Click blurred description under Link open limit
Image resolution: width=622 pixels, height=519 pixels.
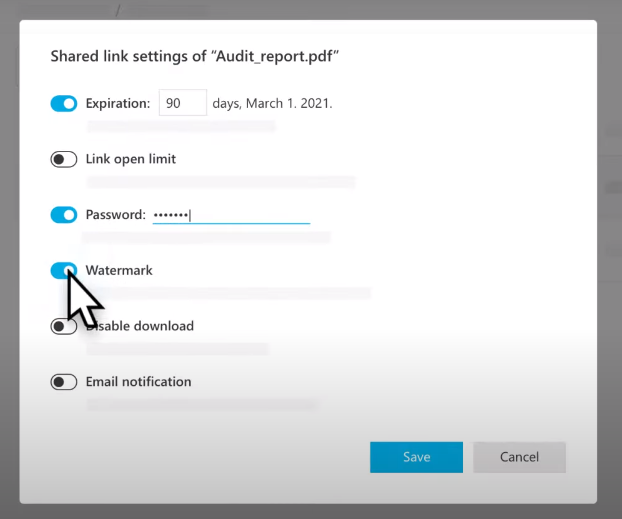coord(220,182)
